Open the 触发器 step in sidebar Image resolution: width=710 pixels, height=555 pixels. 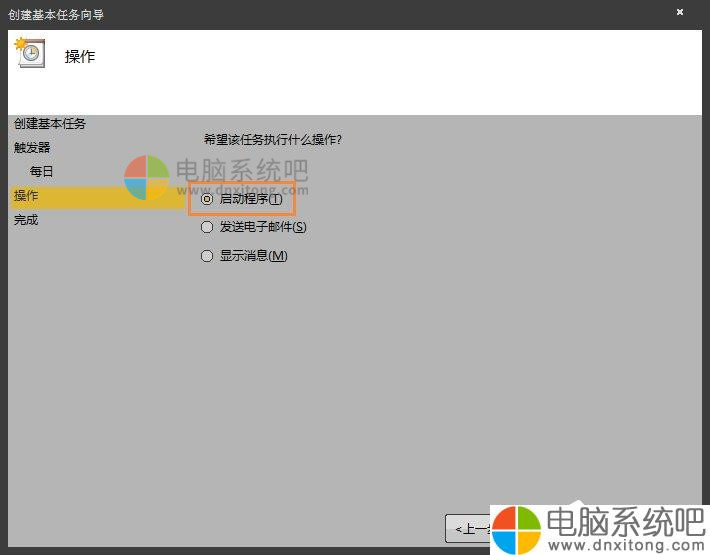(x=32, y=148)
